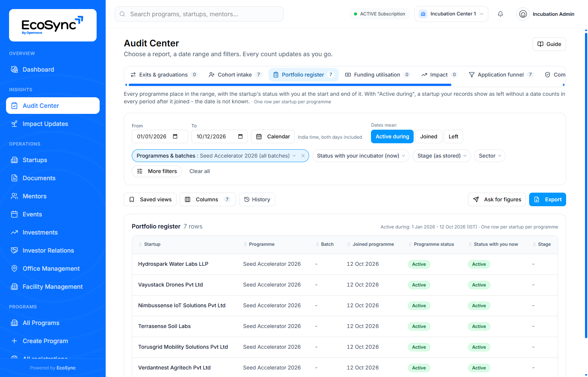This screenshot has width=588, height=377.
Task: Open the Stage (as stored) filter
Action: (442, 156)
